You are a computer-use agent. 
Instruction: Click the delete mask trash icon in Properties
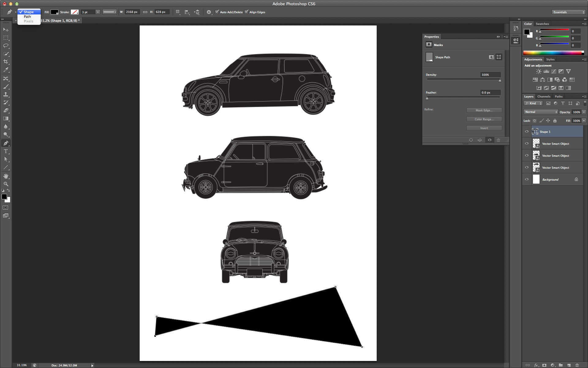click(x=499, y=140)
